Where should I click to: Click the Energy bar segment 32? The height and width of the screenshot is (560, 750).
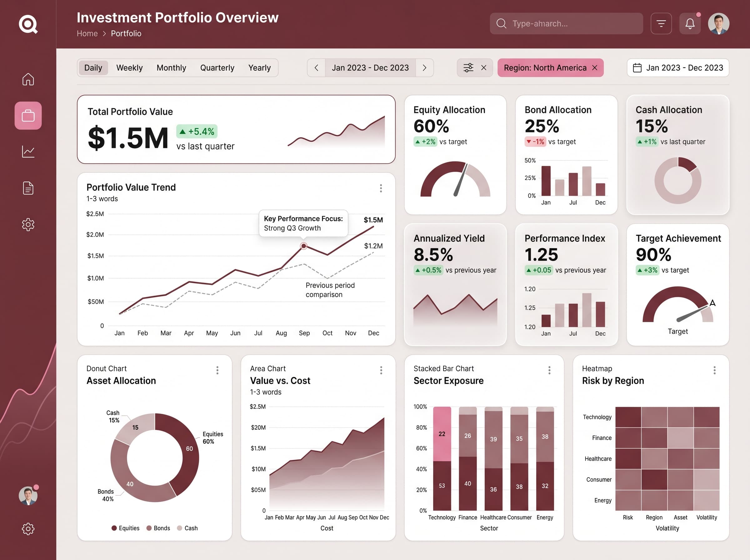pyautogui.click(x=545, y=486)
